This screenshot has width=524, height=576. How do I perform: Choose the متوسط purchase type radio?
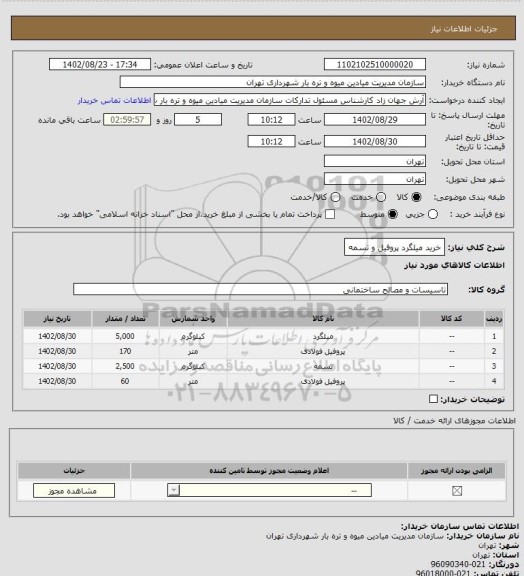[392, 214]
